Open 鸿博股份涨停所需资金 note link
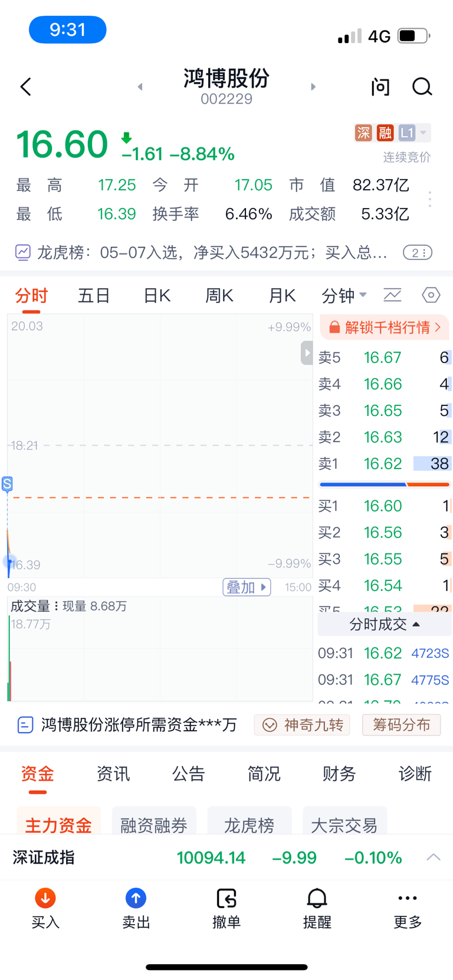 click(x=128, y=725)
